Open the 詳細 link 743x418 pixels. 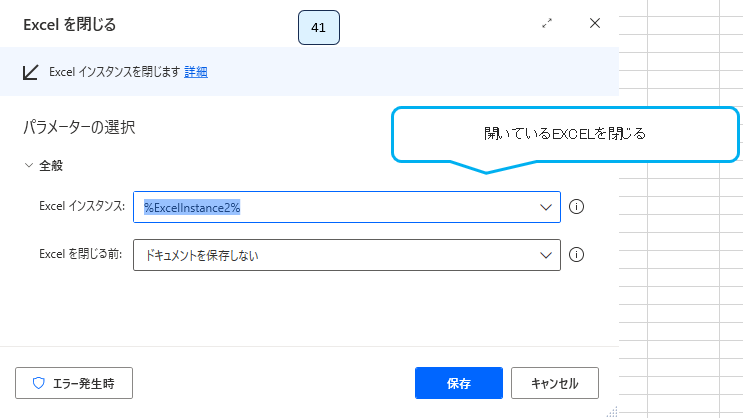(196, 72)
